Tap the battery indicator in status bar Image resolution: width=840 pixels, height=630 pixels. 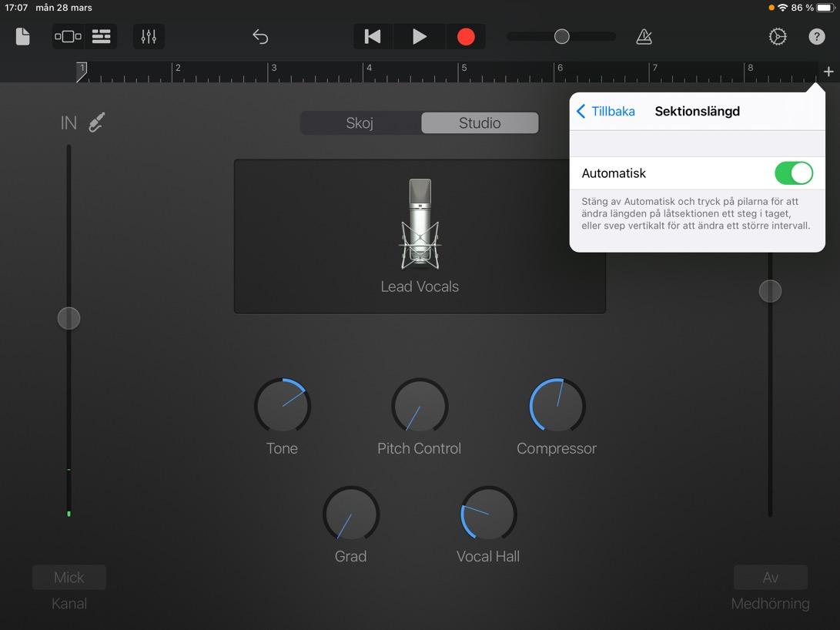825,8
